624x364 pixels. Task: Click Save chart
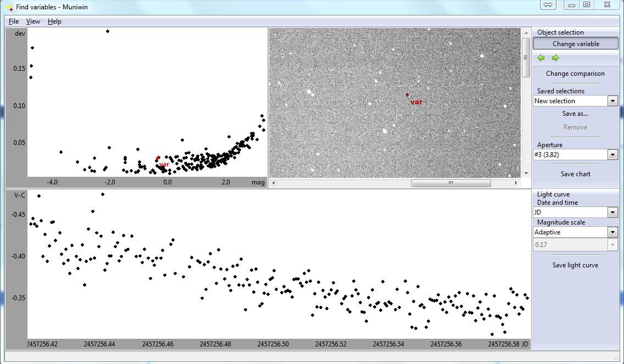[575, 174]
